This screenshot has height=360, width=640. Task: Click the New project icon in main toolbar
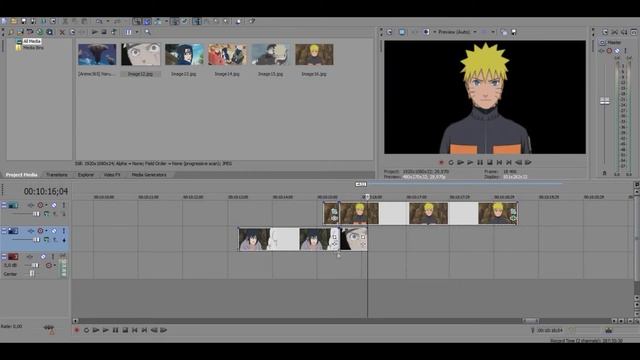click(4, 21)
